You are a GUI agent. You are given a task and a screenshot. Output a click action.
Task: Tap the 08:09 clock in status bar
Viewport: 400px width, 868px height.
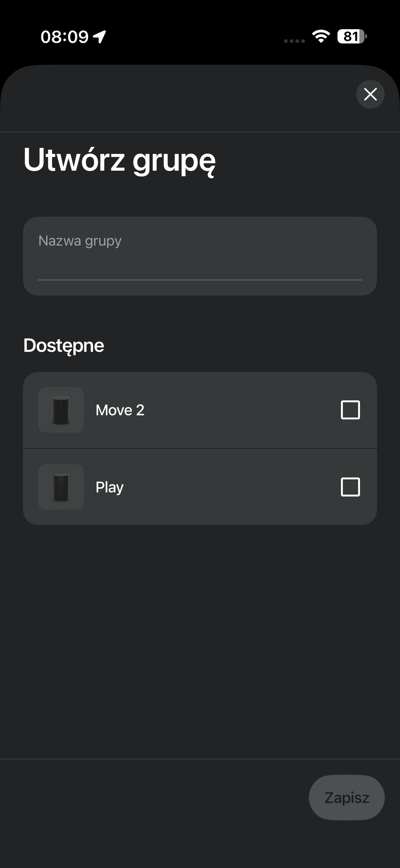coord(64,36)
